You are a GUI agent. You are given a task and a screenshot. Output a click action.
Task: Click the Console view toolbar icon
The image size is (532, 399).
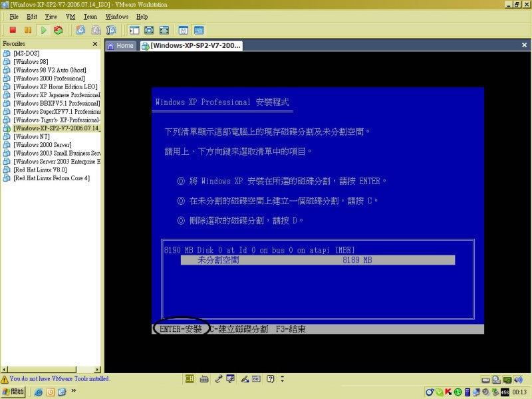coord(199,30)
